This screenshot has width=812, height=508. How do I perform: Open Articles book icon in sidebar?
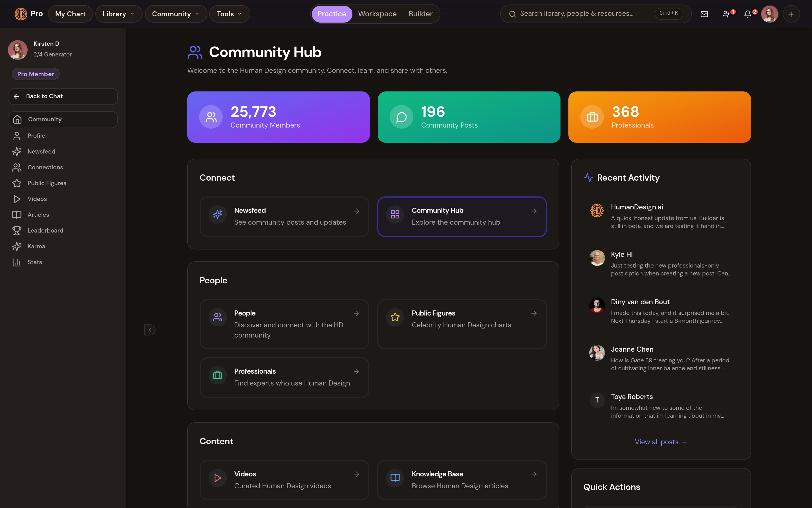click(x=17, y=215)
